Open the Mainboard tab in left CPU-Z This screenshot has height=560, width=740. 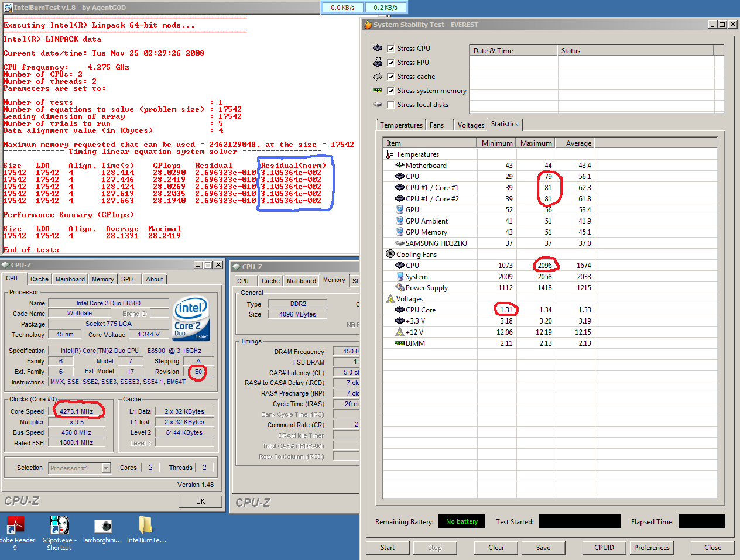(70, 279)
